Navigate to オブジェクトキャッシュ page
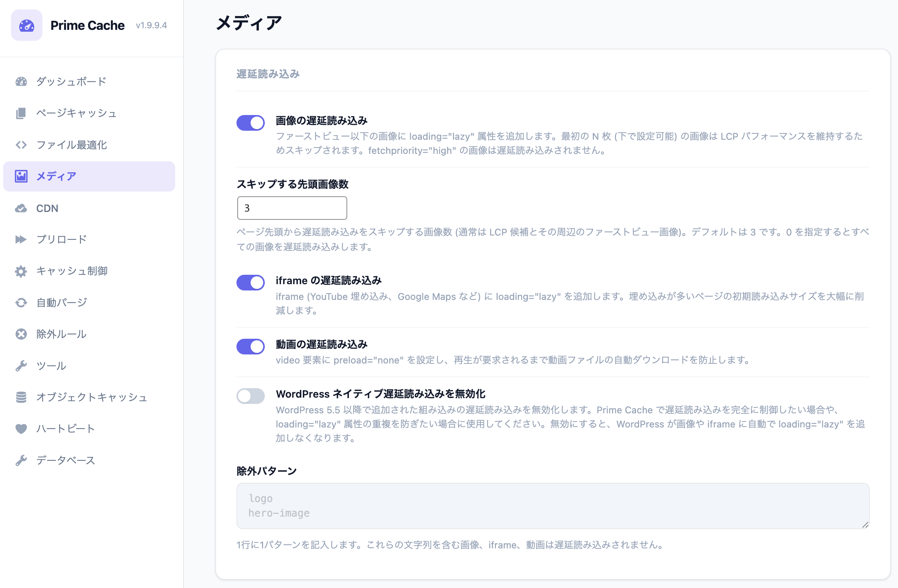This screenshot has height=588, width=898. click(x=89, y=397)
